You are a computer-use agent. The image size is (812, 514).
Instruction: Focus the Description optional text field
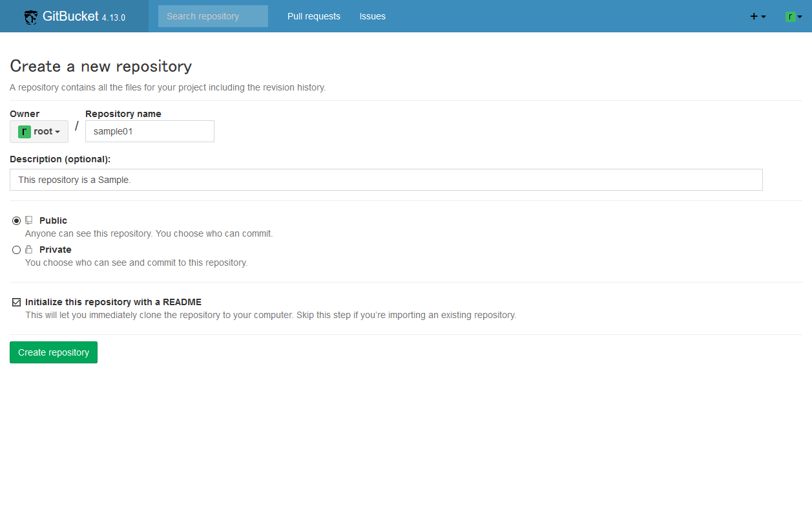coord(386,179)
